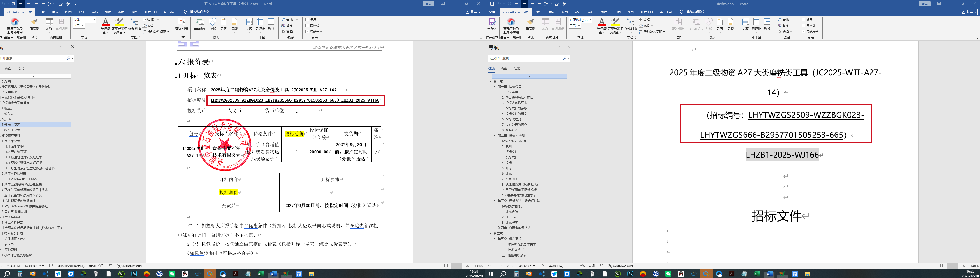Switch to the 布局 tab in the right window
This screenshot has width=980, height=278.
[591, 12]
